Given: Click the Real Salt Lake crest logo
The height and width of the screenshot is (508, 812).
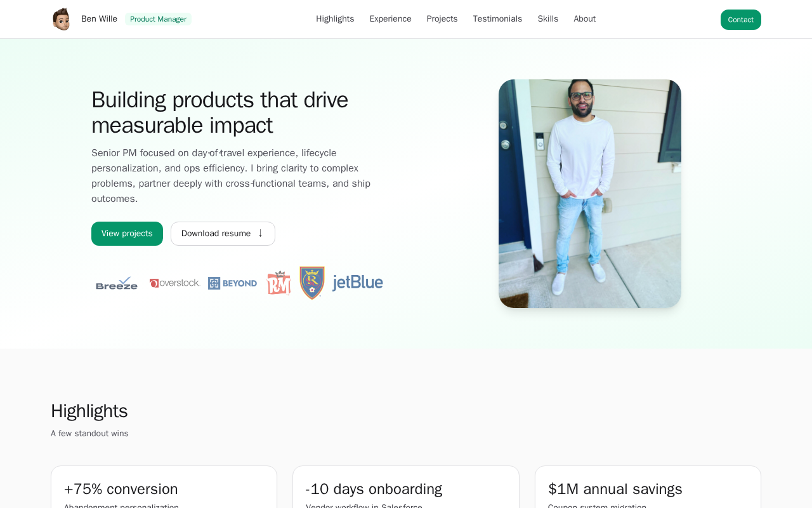Looking at the screenshot, I should [x=312, y=283].
